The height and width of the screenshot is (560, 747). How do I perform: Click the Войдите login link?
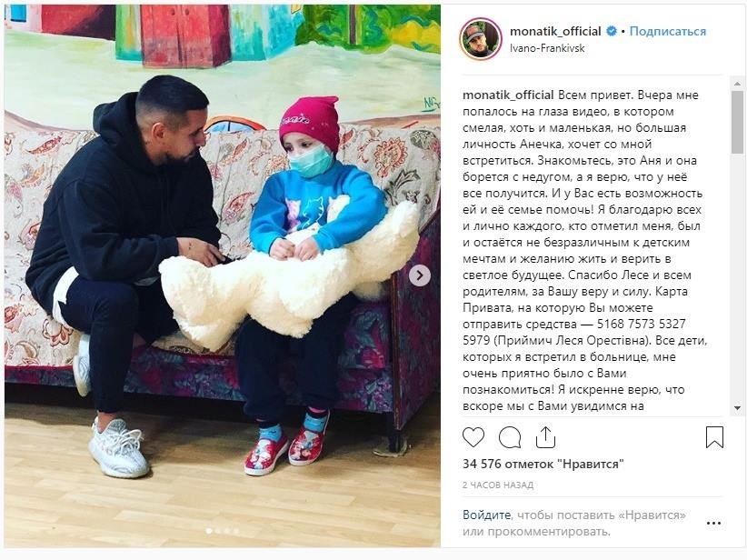pyautogui.click(x=486, y=515)
